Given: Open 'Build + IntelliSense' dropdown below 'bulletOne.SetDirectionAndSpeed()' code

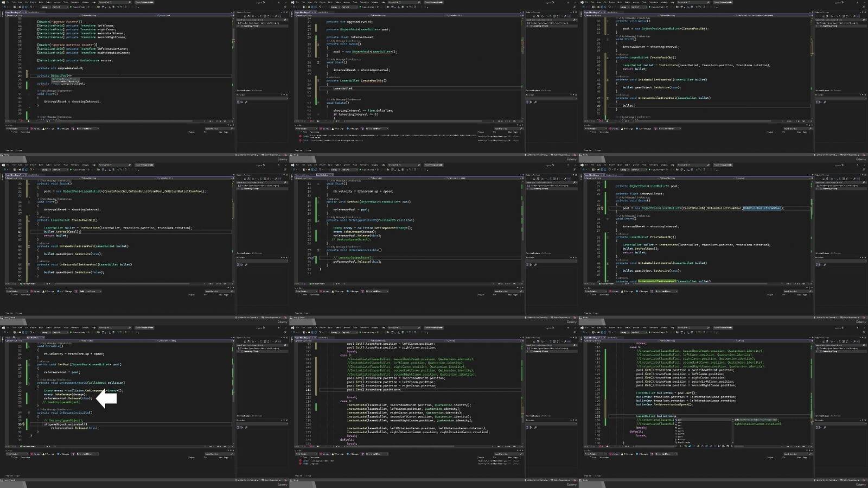Looking at the screenshot, I should [666, 454].
